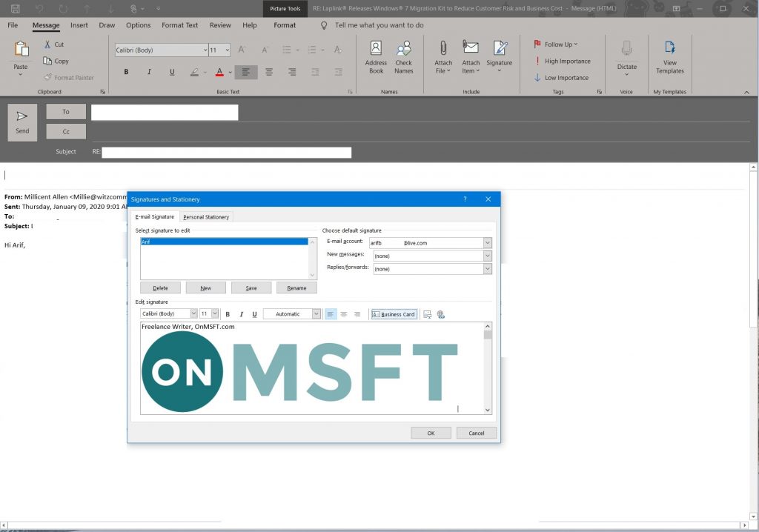759x532 pixels.
Task: Expand the E-mail account dropdown
Action: coord(487,243)
